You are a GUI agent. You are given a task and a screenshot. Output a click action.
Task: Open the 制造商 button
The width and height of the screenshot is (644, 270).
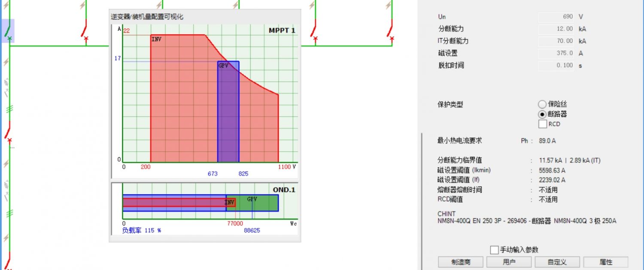pyautogui.click(x=461, y=262)
